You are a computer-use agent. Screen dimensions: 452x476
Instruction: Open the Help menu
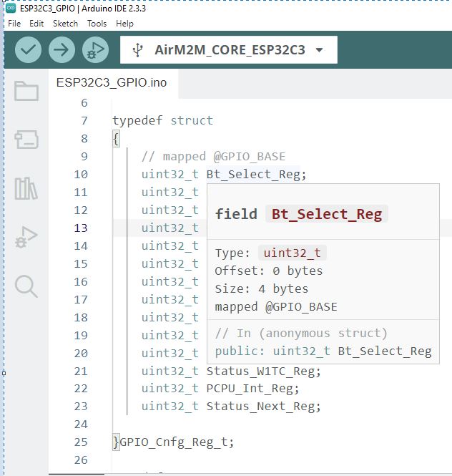tap(124, 24)
